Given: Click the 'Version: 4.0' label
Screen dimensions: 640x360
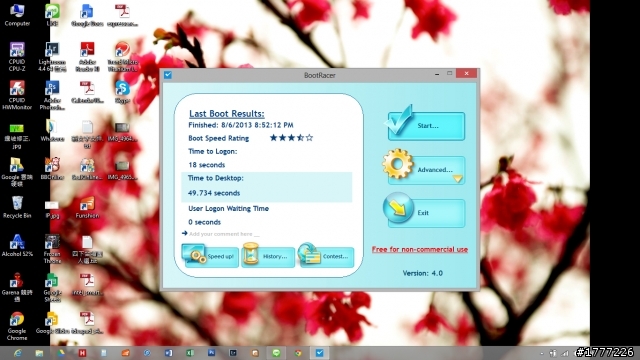Looking at the screenshot, I should pyautogui.click(x=422, y=273).
